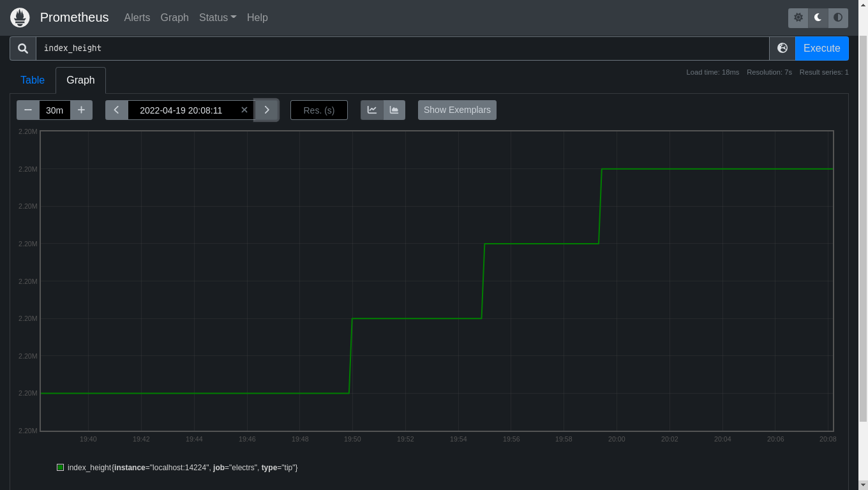This screenshot has height=490, width=868.
Task: Click the Load time: 18ms text
Action: coord(713,72)
